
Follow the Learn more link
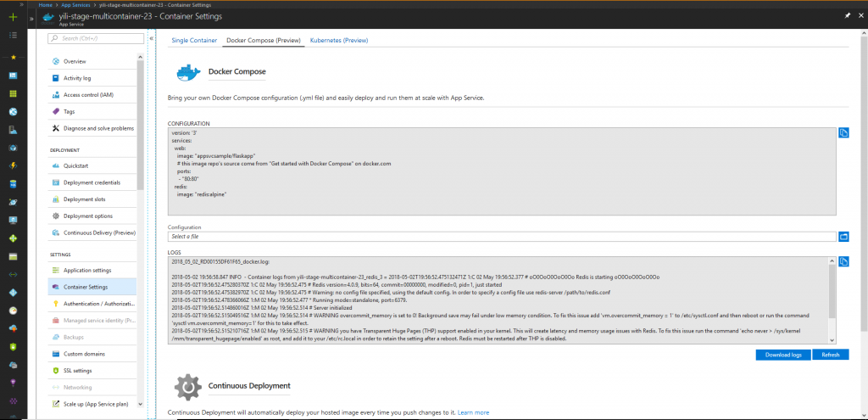pos(473,412)
